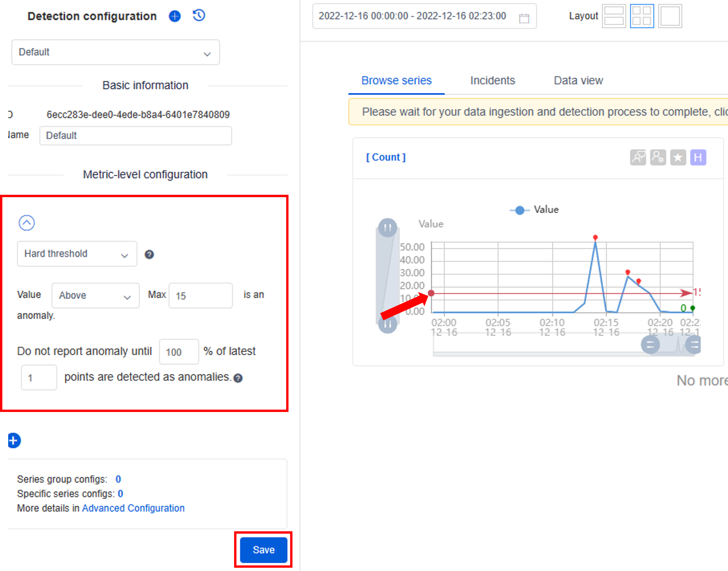Select the two-row layout icon
The width and height of the screenshot is (728, 571).
click(614, 16)
